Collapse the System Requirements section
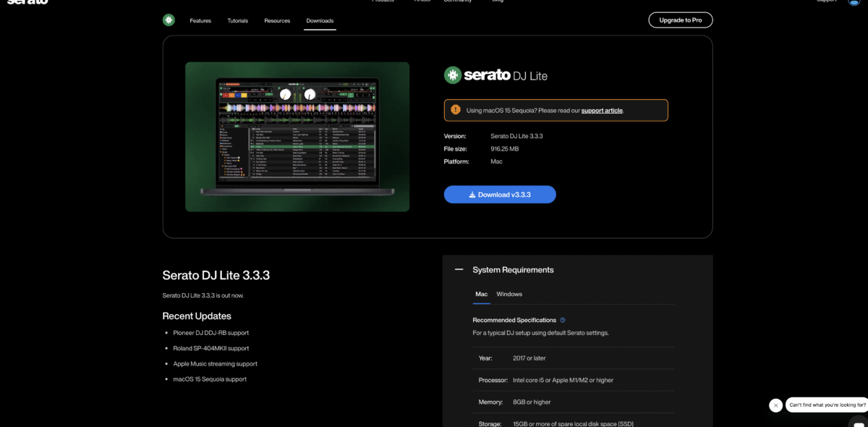This screenshot has height=427, width=868. (459, 269)
